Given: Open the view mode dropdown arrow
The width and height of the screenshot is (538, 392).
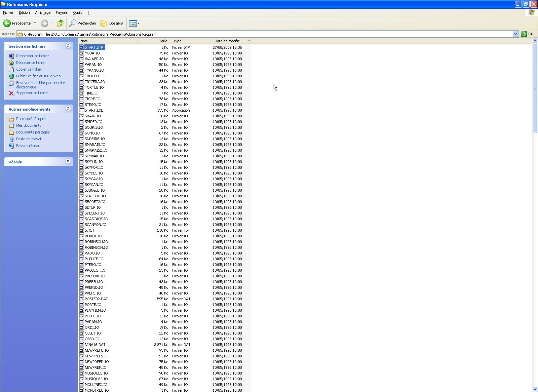Looking at the screenshot, I should pyautogui.click(x=139, y=23).
